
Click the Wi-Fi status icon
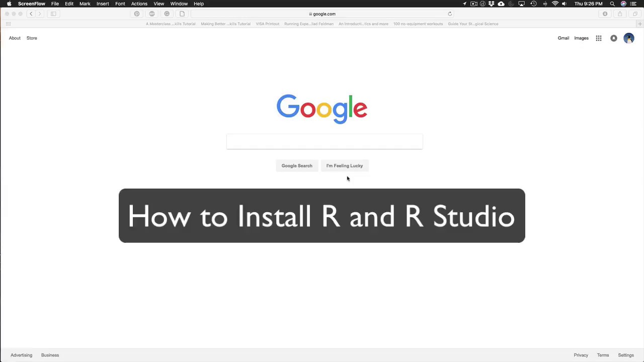(x=555, y=4)
